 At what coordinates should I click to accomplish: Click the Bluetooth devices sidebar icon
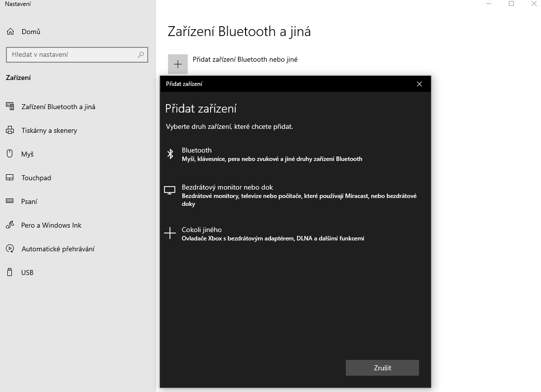pyautogui.click(x=10, y=107)
